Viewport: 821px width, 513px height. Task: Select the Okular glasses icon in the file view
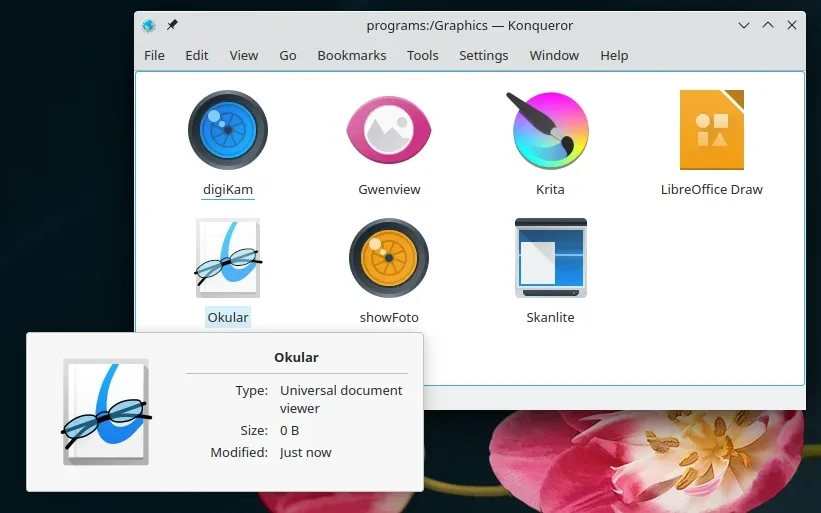point(228,258)
